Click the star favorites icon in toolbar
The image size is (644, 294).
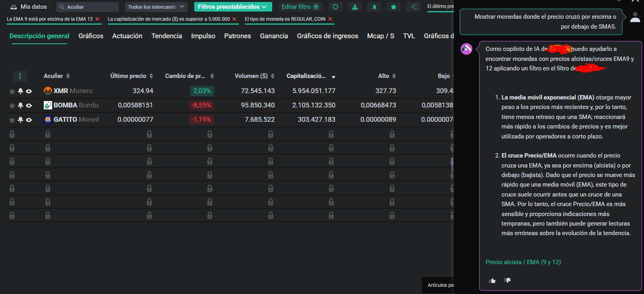pos(394,7)
